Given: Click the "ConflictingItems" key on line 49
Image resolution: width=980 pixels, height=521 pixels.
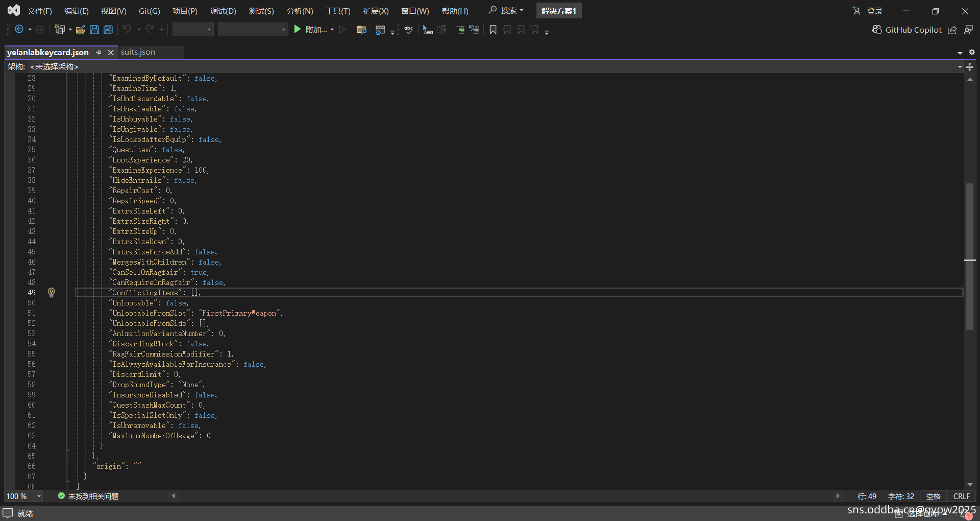Looking at the screenshot, I should 145,293.
